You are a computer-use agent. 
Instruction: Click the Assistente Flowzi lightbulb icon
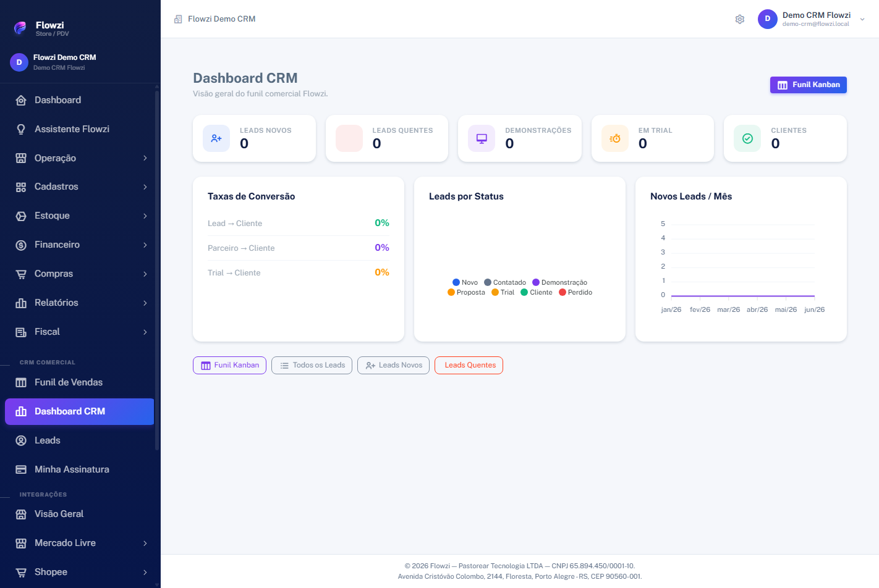pyautogui.click(x=21, y=129)
